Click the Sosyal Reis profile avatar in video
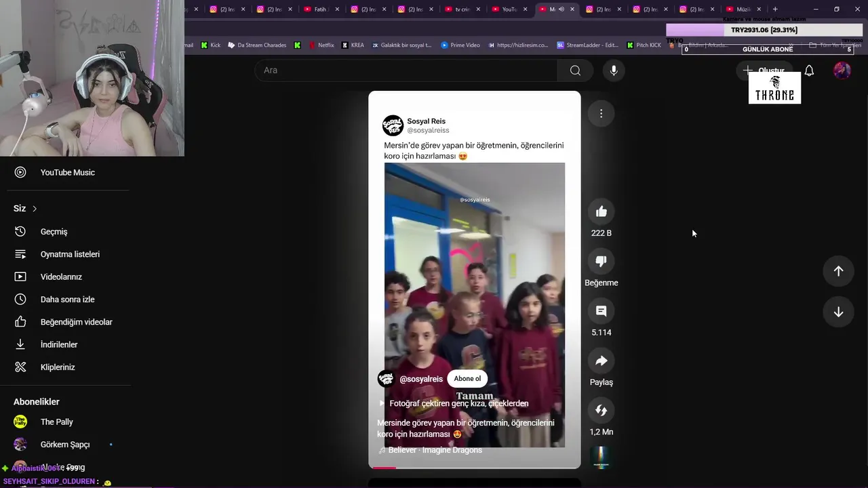The height and width of the screenshot is (488, 868). [393, 125]
